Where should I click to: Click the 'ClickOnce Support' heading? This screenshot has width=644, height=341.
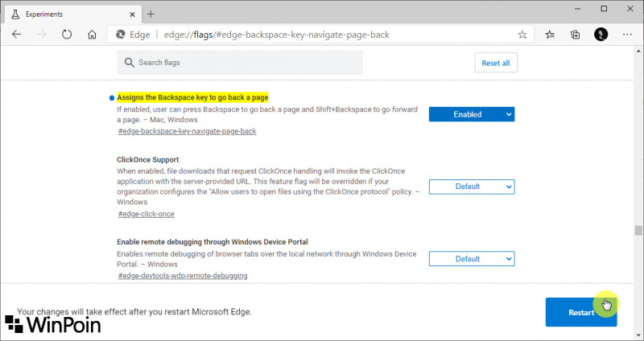(148, 159)
